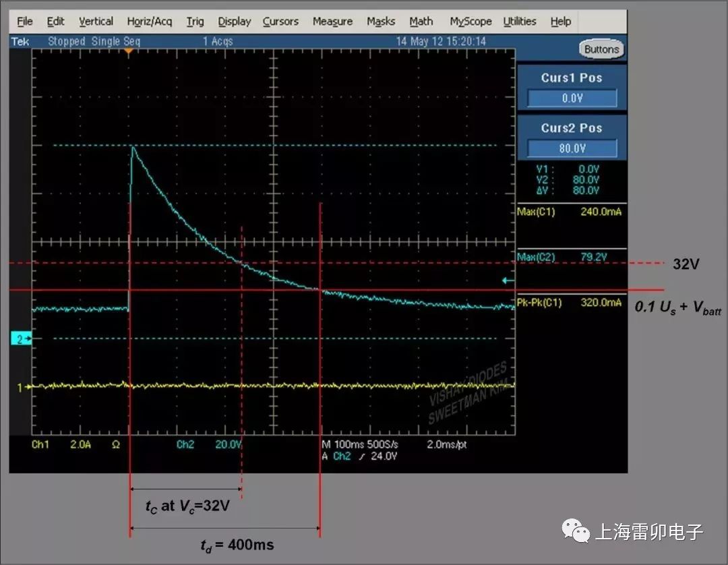This screenshot has height=565, width=728.
Task: Click the Pk-Pk(C1) 320.0mA measurement
Action: coord(569,303)
